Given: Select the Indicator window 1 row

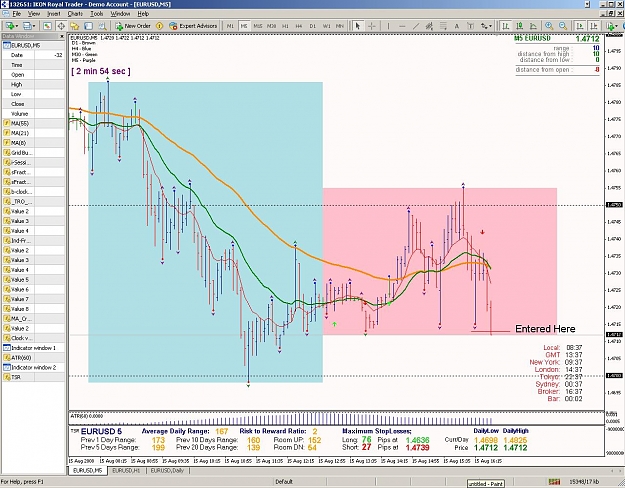Looking at the screenshot, I should pos(33,348).
